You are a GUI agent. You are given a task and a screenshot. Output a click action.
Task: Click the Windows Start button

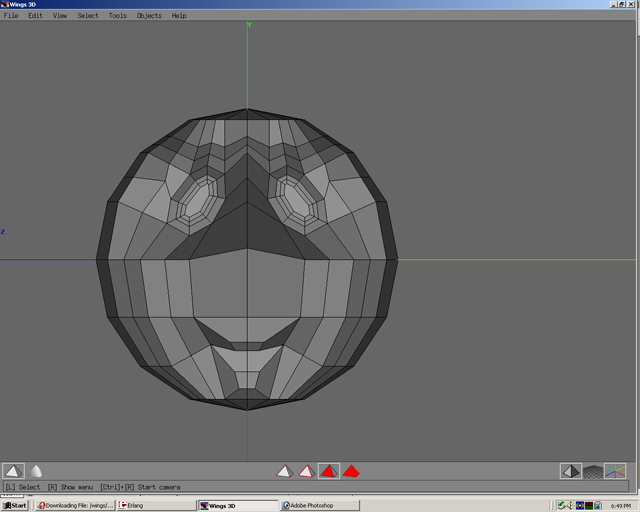(15, 505)
